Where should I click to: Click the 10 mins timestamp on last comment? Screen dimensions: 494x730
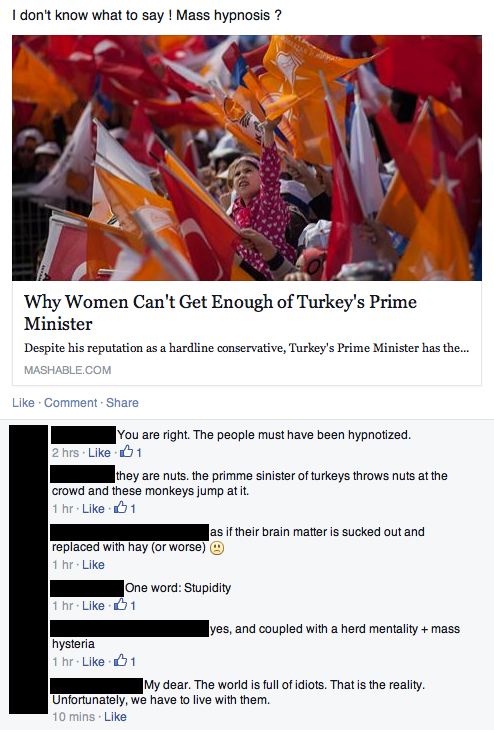(74, 717)
